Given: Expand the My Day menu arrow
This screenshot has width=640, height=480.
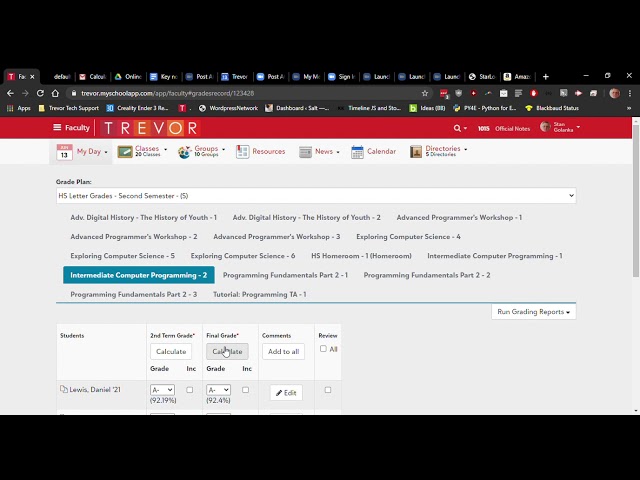Looking at the screenshot, I should pyautogui.click(x=106, y=152).
